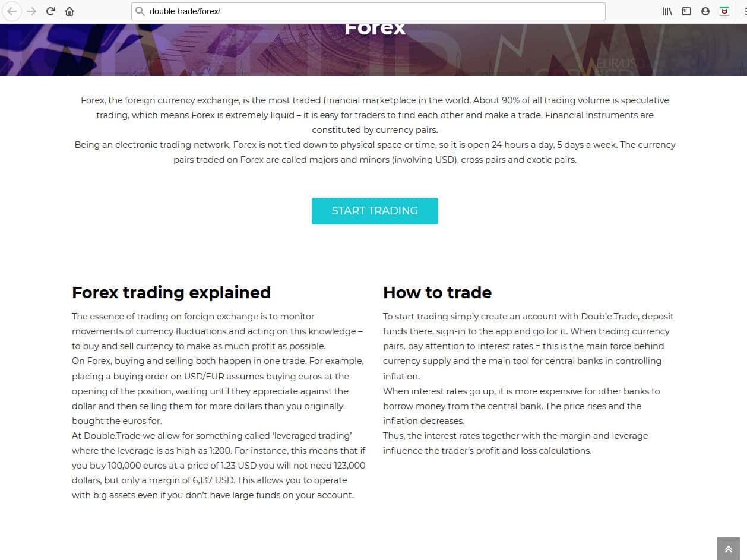The image size is (747, 560).
Task: Open the browser hamburger menu
Action: point(740,11)
